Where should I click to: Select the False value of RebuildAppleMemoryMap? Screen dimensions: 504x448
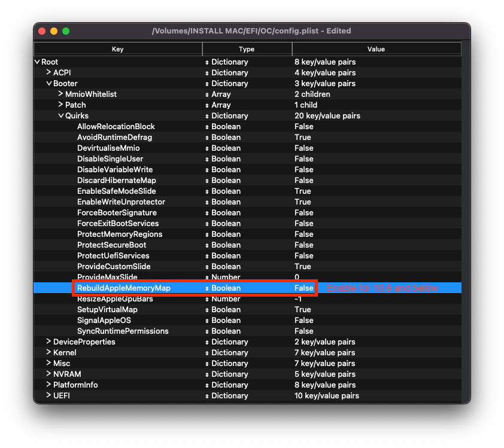303,288
